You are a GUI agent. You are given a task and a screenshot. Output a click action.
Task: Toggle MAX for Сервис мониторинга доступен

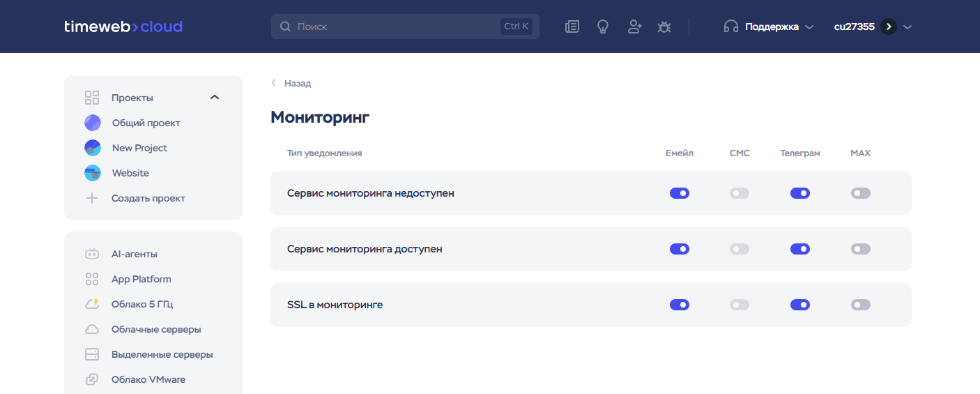tap(861, 249)
